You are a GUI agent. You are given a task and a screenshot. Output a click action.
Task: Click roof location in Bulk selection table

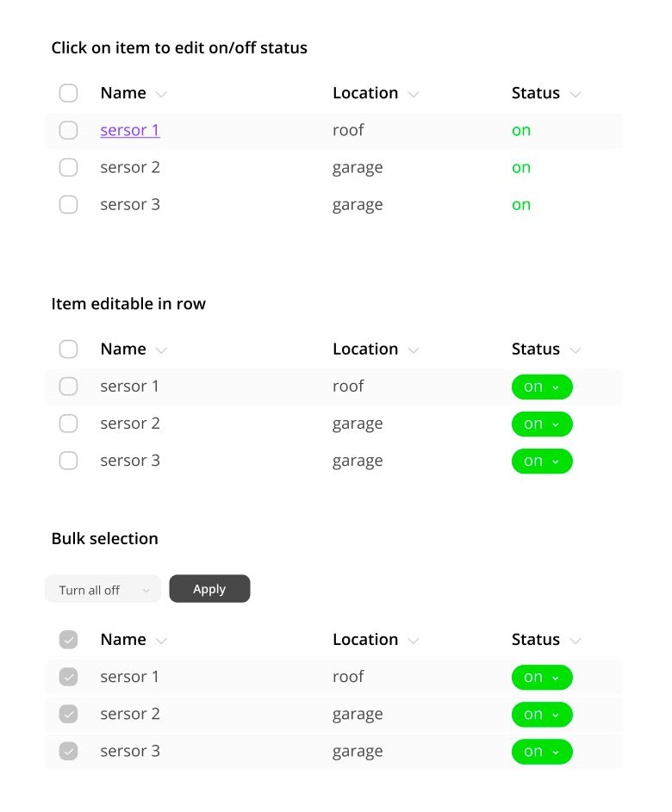348,677
